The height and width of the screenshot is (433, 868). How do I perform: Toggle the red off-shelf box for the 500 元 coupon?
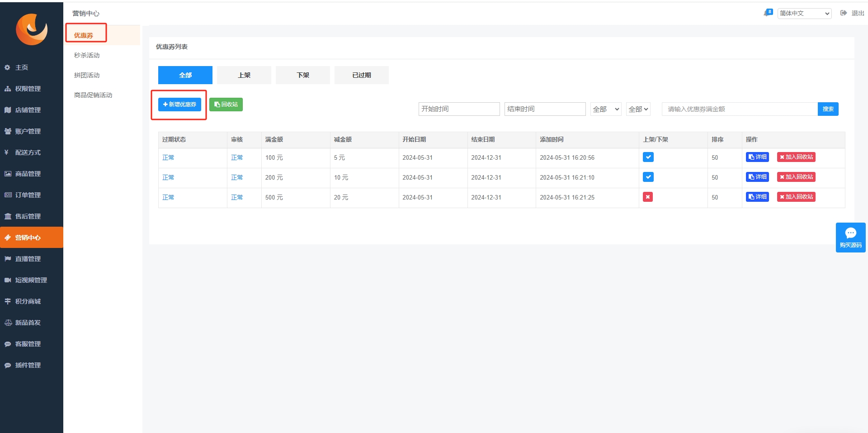647,197
